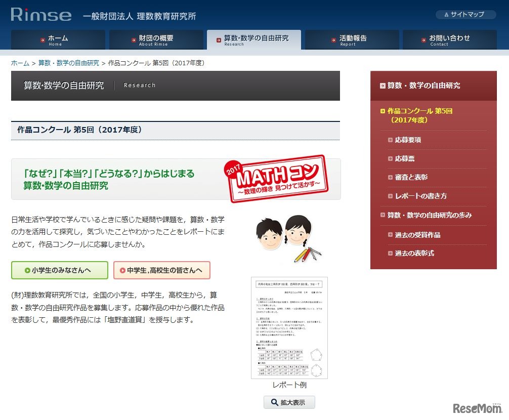The image size is (509, 420).
Task: Click the arrow icon on ホーム tab
Action: point(43,40)
